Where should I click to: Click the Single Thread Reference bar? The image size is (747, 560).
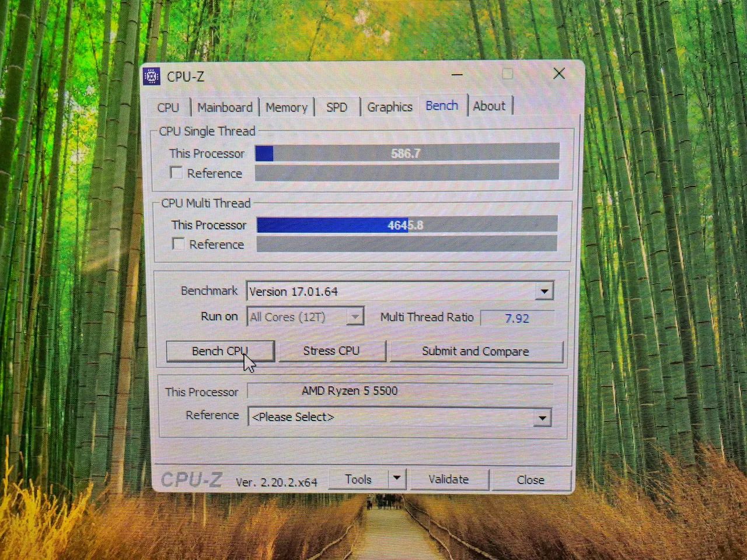click(x=407, y=172)
